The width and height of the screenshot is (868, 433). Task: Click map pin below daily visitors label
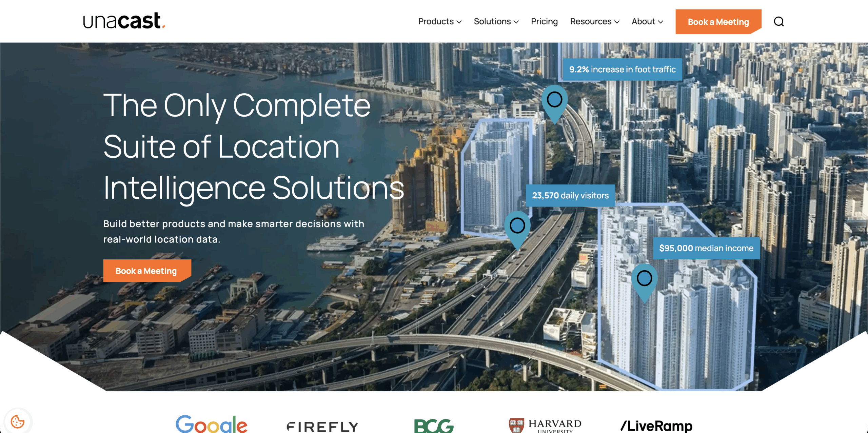pos(517,227)
